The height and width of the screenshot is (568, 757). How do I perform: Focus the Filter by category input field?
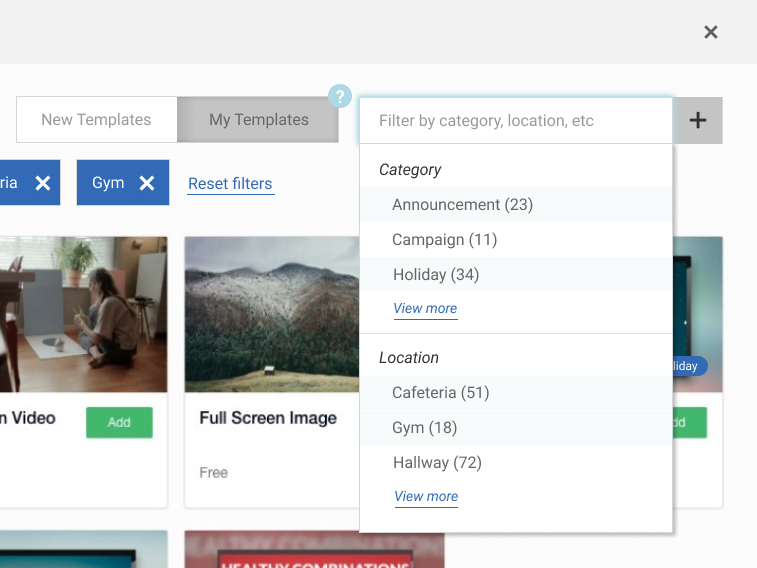(516, 121)
